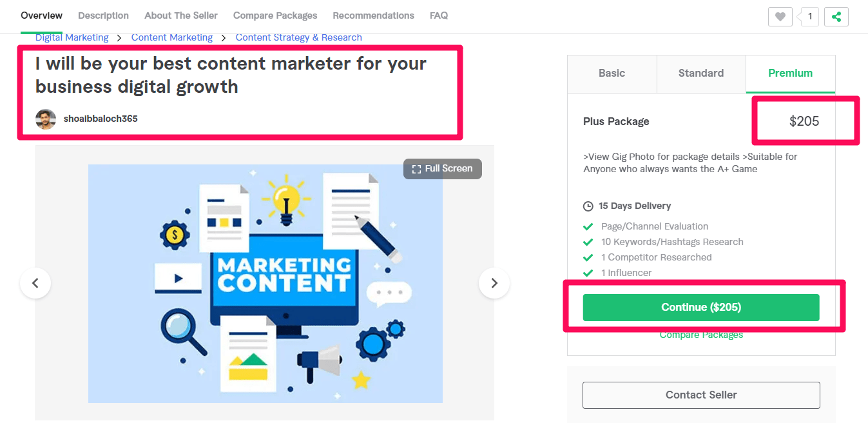Click the shoaibbaloch365 seller name
This screenshot has height=423, width=868.
pos(101,119)
